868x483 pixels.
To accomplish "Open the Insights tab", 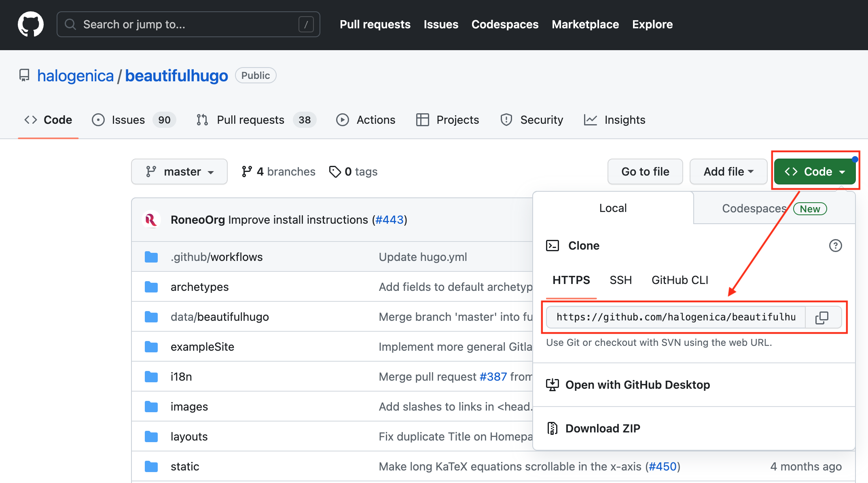I will click(x=614, y=120).
